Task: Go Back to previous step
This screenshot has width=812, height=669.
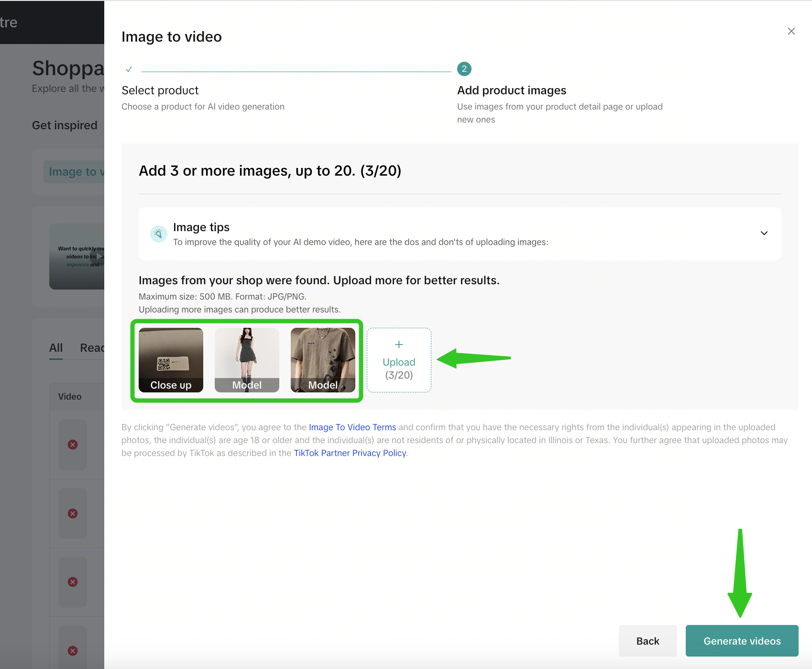Action: 647,641
